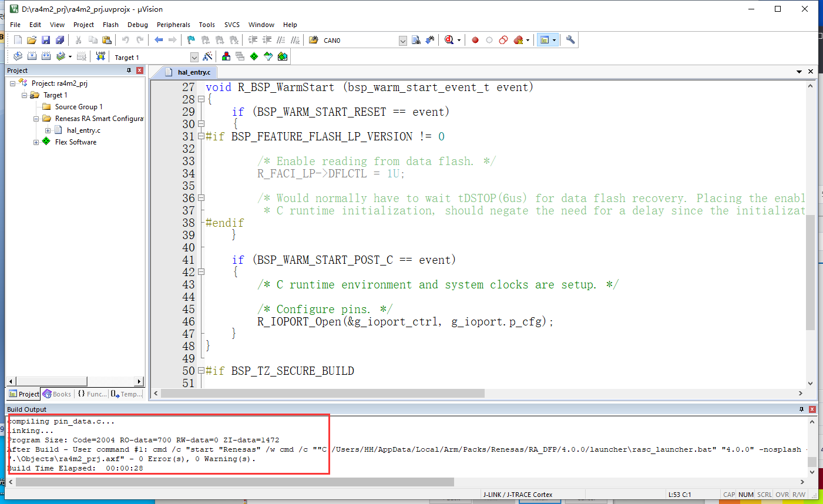Screen dimensions: 823x504
Task: Insert a breakpoint with the solid red dot
Action: click(x=475, y=40)
